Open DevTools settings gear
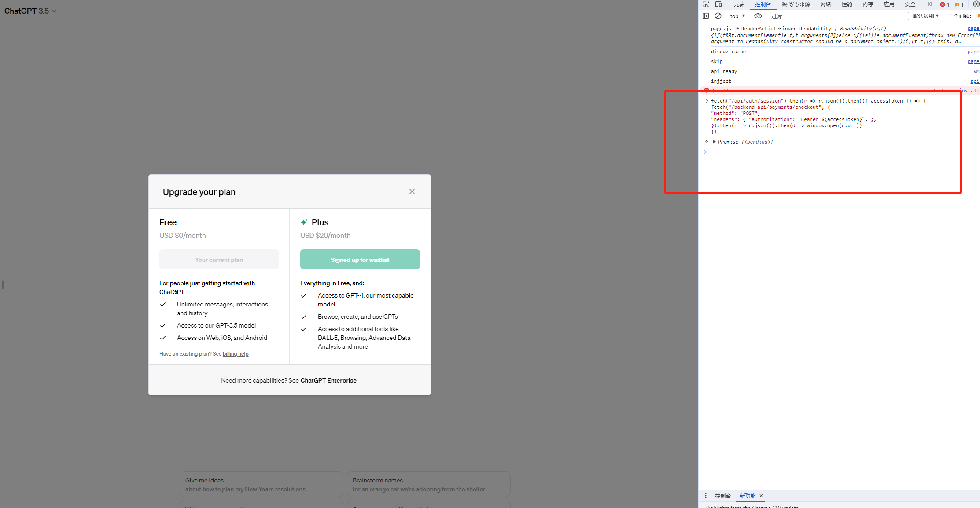Screen dimensions: 980x508 click(x=976, y=4)
